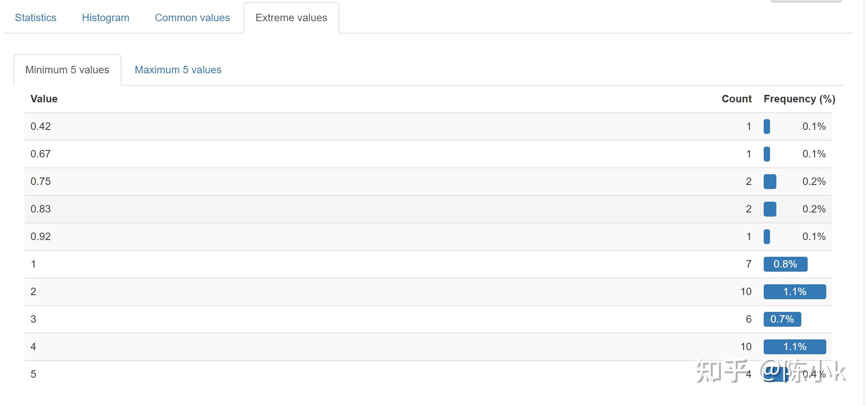Click the blue bar in the 0.42 row

coord(767,127)
